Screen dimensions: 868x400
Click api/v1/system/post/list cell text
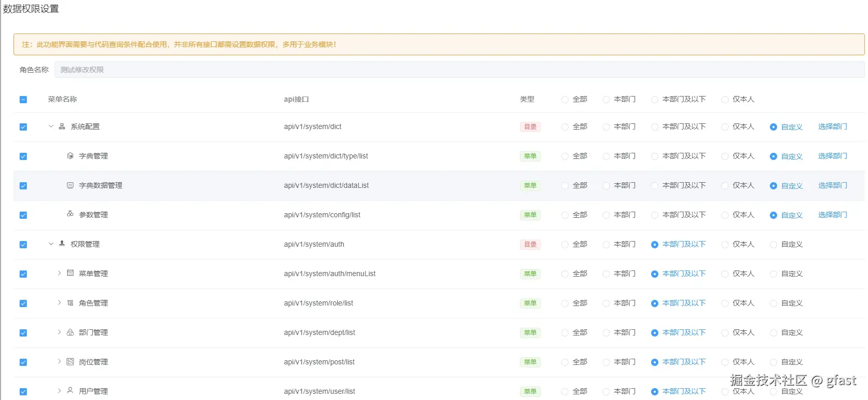tap(319, 362)
